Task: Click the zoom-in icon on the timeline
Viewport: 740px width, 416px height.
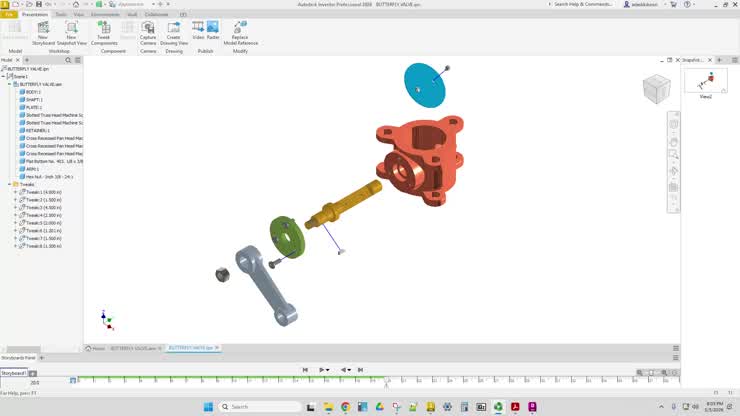Action: [664, 373]
